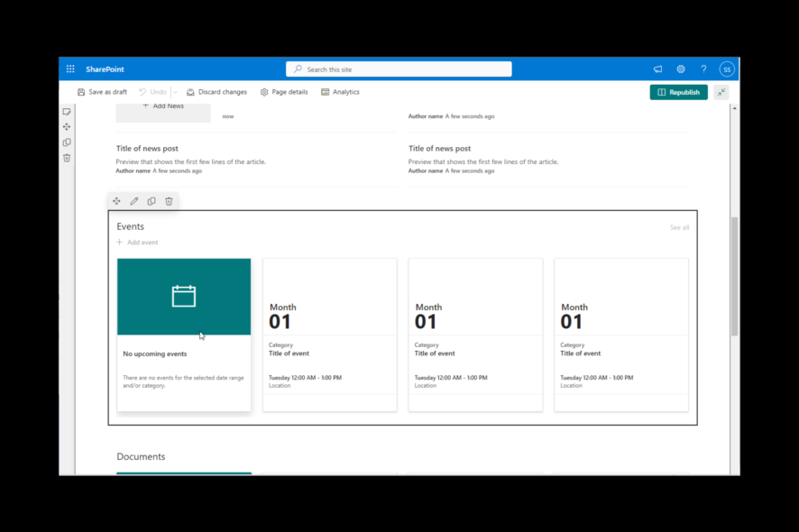Open the SS account avatar
Viewport: 799px width, 532px height.
click(x=727, y=69)
